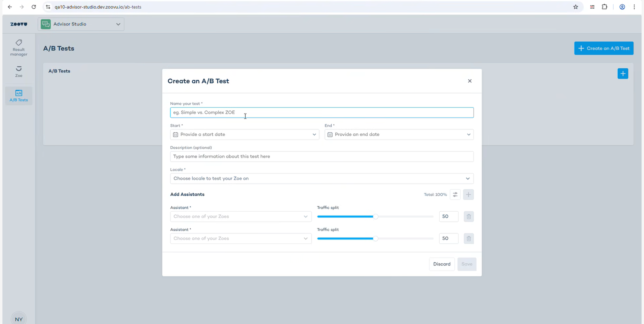644x324 pixels.
Task: Click the zoovu logo
Action: click(x=19, y=24)
